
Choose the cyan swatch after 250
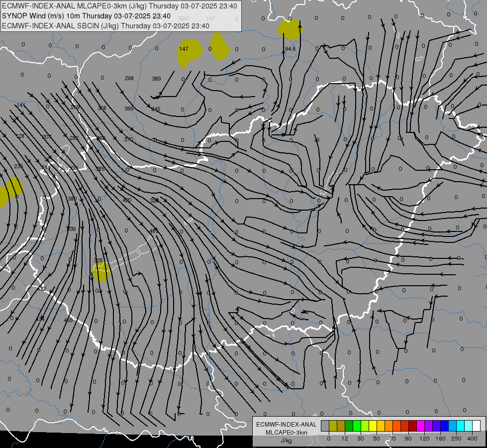click(x=460, y=426)
